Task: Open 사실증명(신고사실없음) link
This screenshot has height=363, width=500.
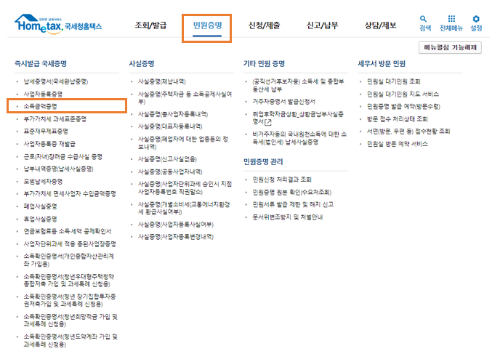Action: click(x=167, y=159)
